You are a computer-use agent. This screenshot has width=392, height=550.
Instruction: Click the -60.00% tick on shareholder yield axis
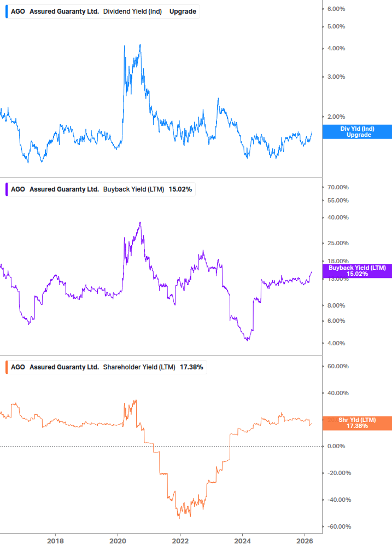(x=339, y=526)
